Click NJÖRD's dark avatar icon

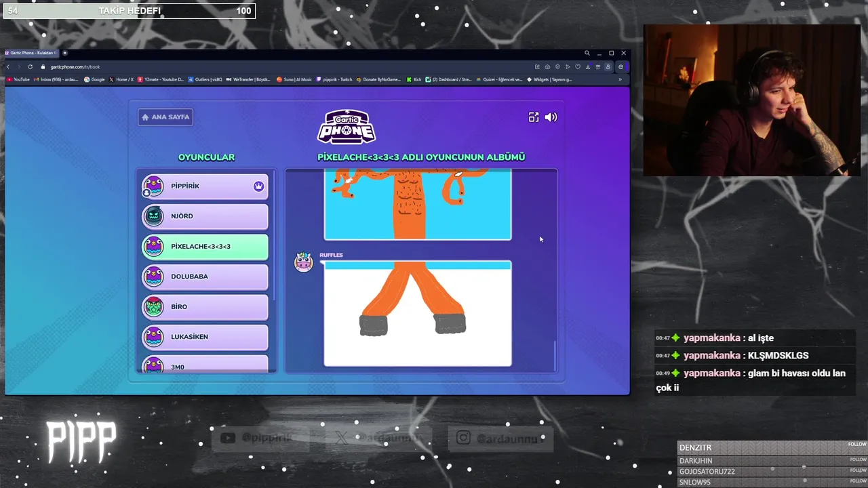point(154,216)
